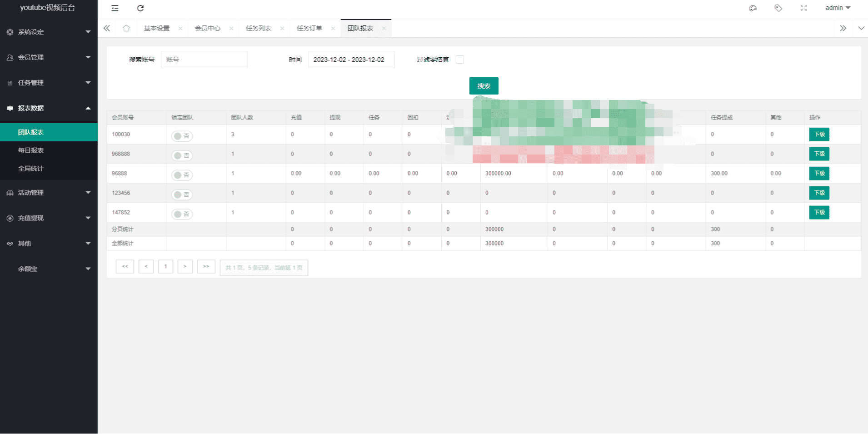This screenshot has width=868, height=434.
Task: Click the refresh icon in top bar
Action: tap(140, 8)
